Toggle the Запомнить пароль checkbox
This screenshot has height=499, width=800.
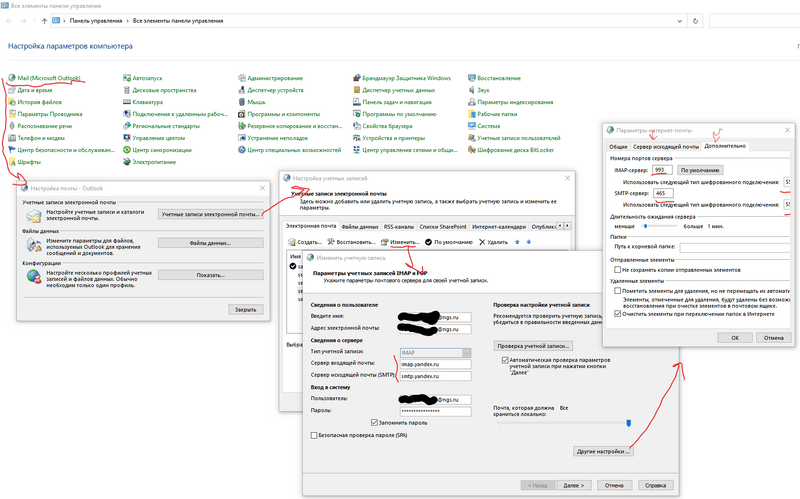click(374, 422)
